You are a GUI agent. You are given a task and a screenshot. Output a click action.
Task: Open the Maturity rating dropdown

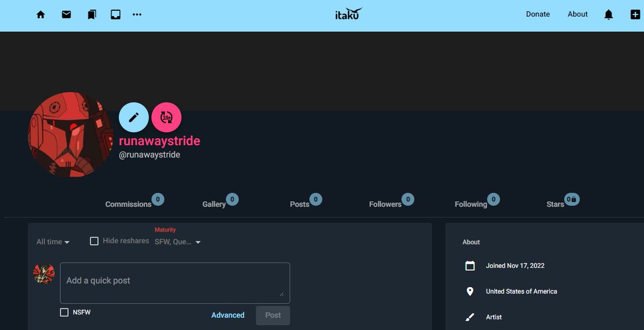pos(178,242)
